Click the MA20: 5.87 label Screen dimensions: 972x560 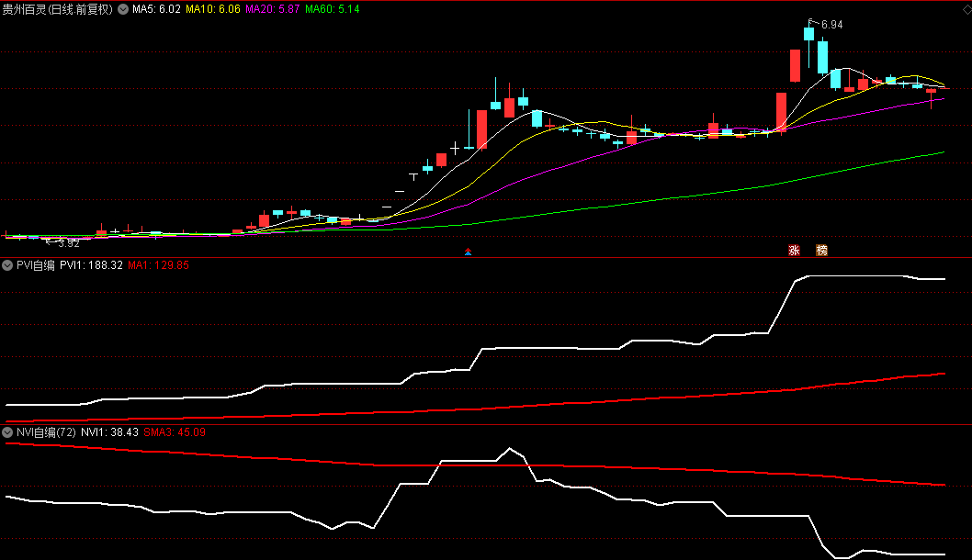click(x=272, y=9)
